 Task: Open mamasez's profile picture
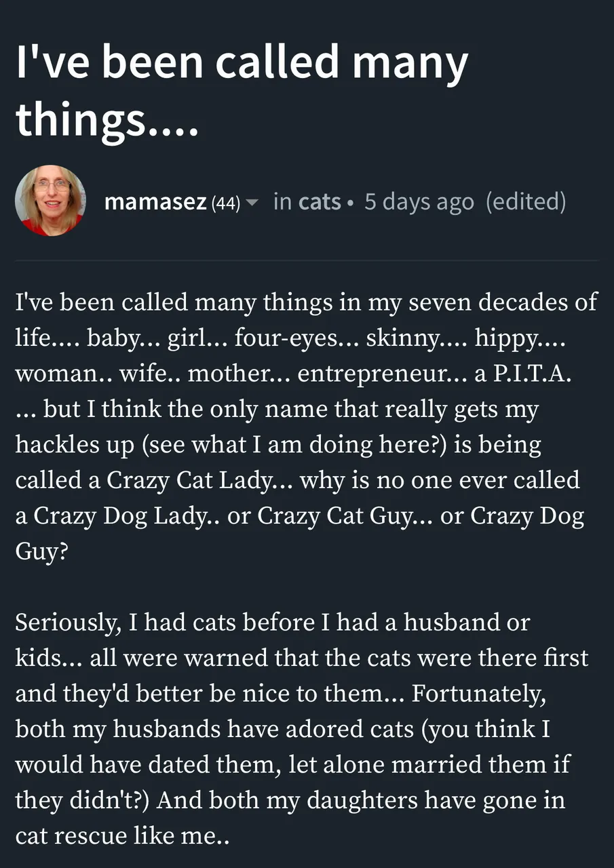pyautogui.click(x=50, y=201)
